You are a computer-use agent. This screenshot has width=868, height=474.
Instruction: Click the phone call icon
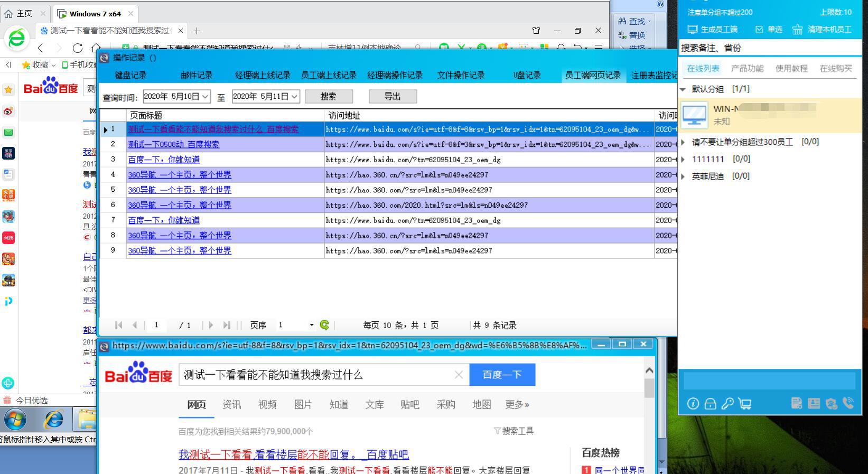[848, 403]
